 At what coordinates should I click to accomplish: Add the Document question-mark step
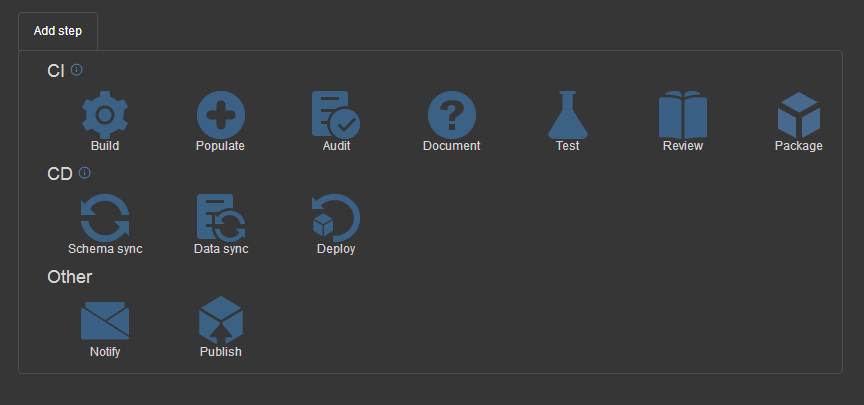point(452,115)
